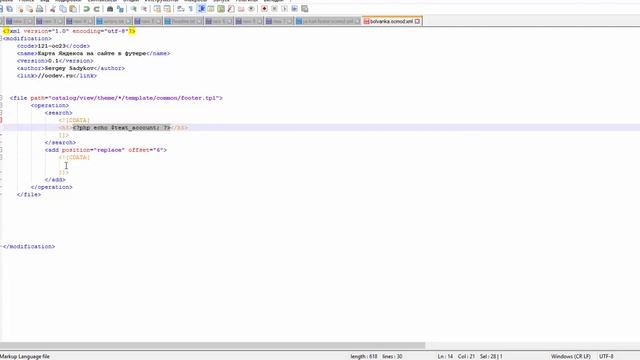Toggle Synchronize Horizontal Scrolling icon
640x360 pixels.
coord(167,9)
